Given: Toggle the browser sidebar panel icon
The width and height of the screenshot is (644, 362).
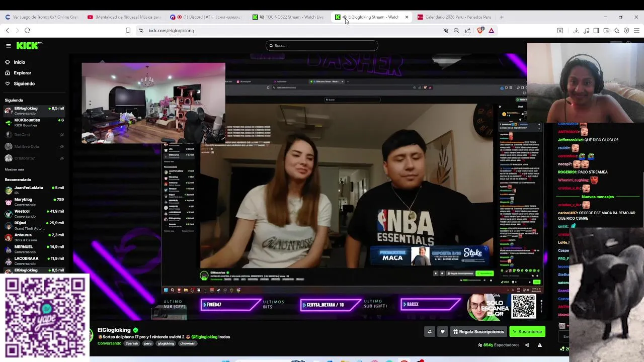Looking at the screenshot, I should pos(596,31).
